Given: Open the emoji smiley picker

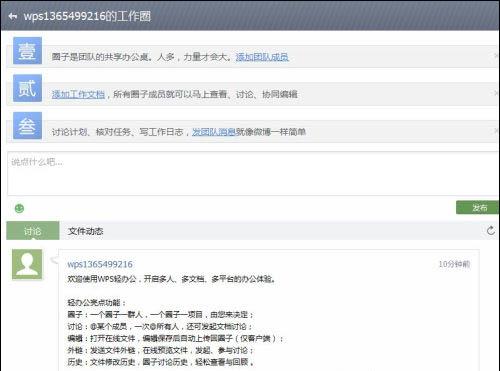Looking at the screenshot, I should point(19,208).
